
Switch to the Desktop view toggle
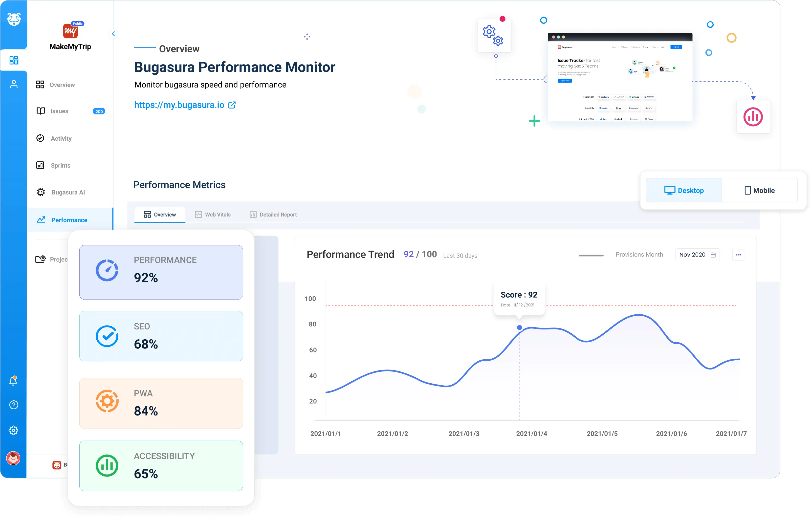[684, 191]
